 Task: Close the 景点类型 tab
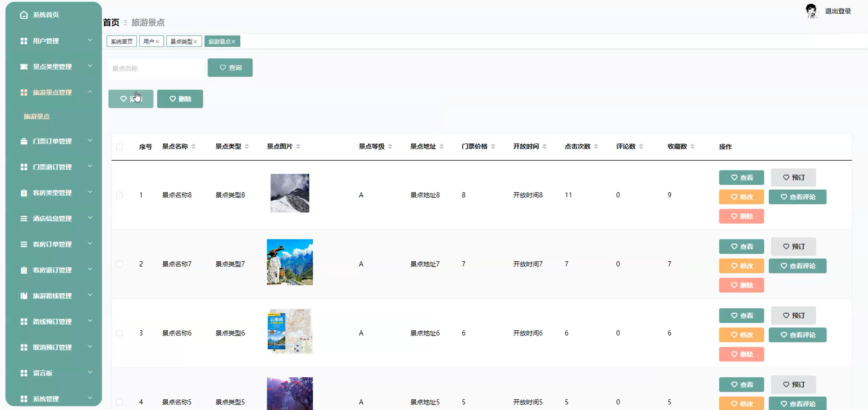195,42
